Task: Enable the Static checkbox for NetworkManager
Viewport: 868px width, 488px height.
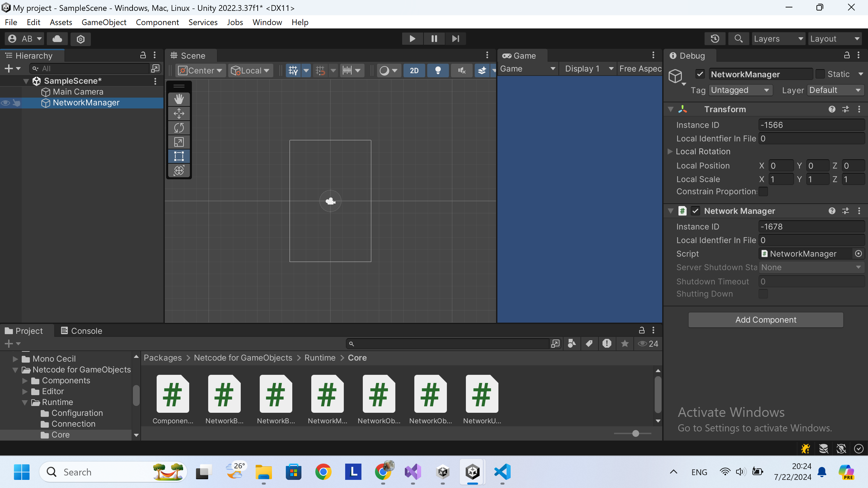Action: (x=821, y=74)
